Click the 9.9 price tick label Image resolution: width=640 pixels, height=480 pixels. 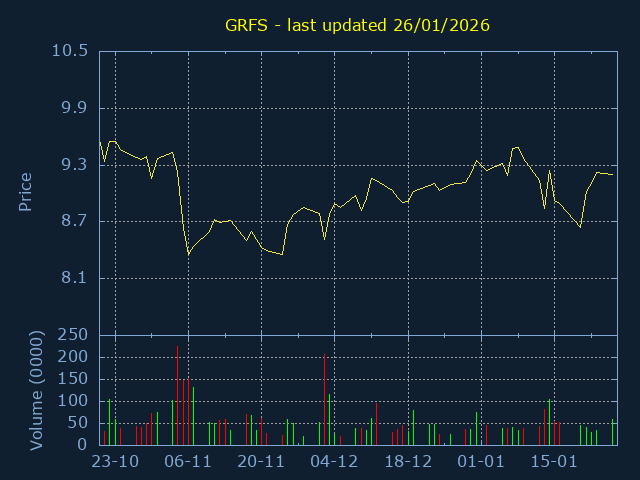click(74, 108)
